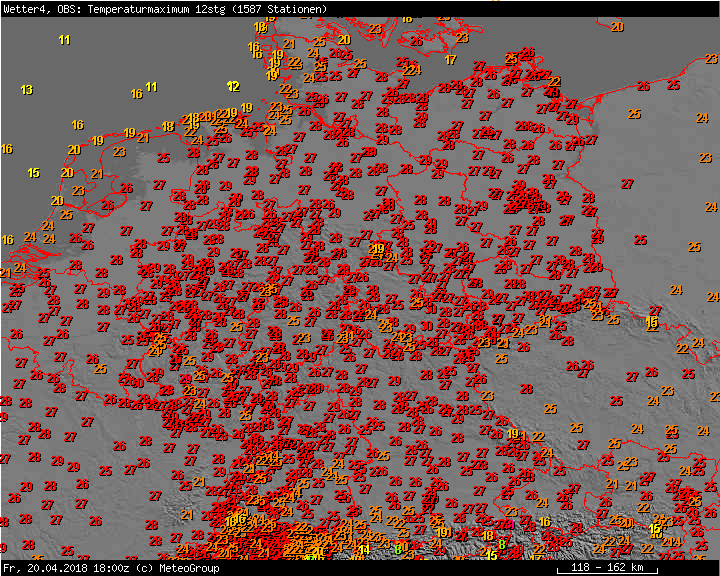Click the '(1587 Stationen)' station count text

[x=280, y=9]
